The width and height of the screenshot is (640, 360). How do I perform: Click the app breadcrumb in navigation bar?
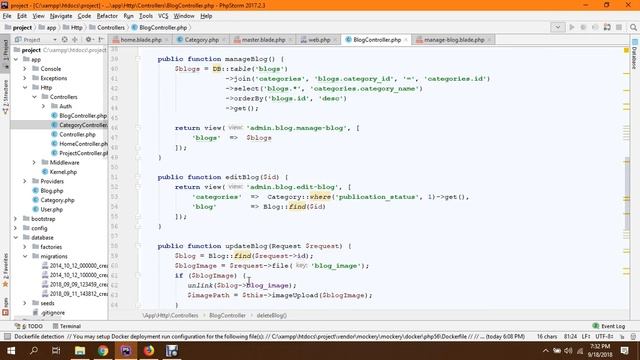(47, 27)
